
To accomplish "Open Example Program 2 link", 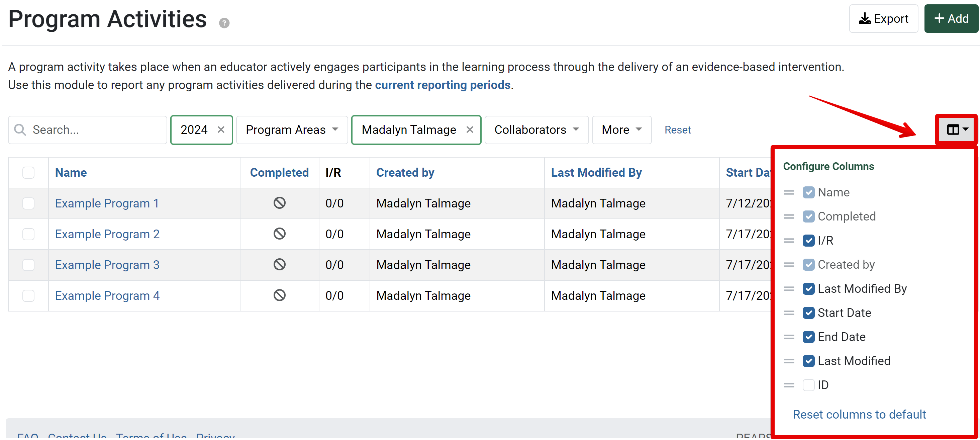I will (x=107, y=234).
